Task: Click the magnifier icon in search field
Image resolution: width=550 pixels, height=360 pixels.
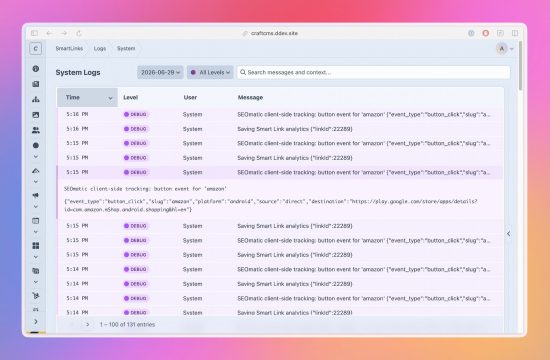Action: 243,72
